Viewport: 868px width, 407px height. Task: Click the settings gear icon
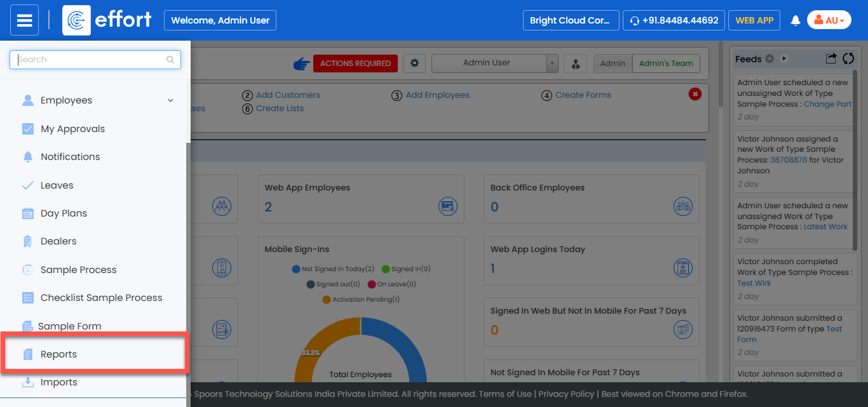415,63
